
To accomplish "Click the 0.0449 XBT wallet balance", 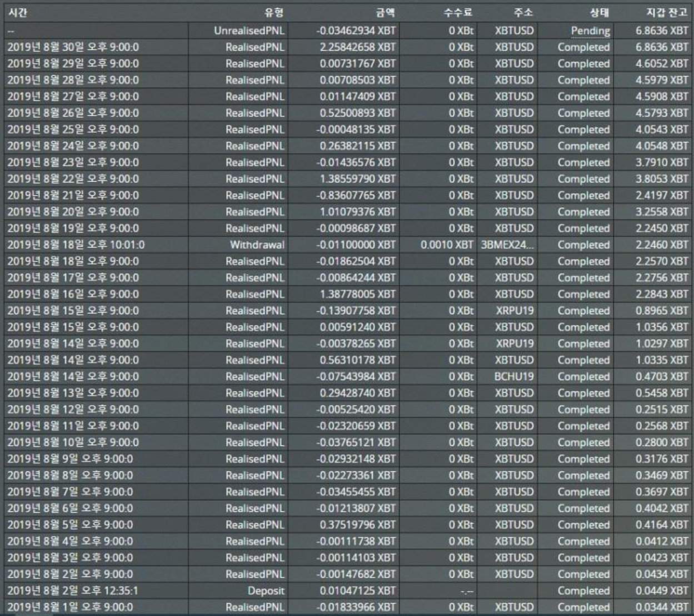I will pyautogui.click(x=662, y=591).
